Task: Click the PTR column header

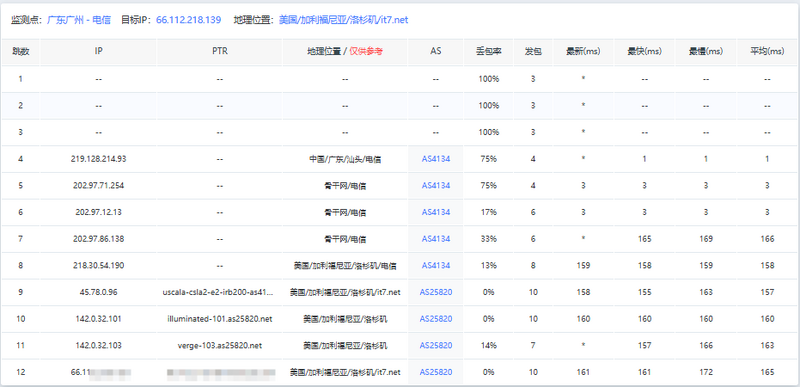Action: click(x=219, y=51)
